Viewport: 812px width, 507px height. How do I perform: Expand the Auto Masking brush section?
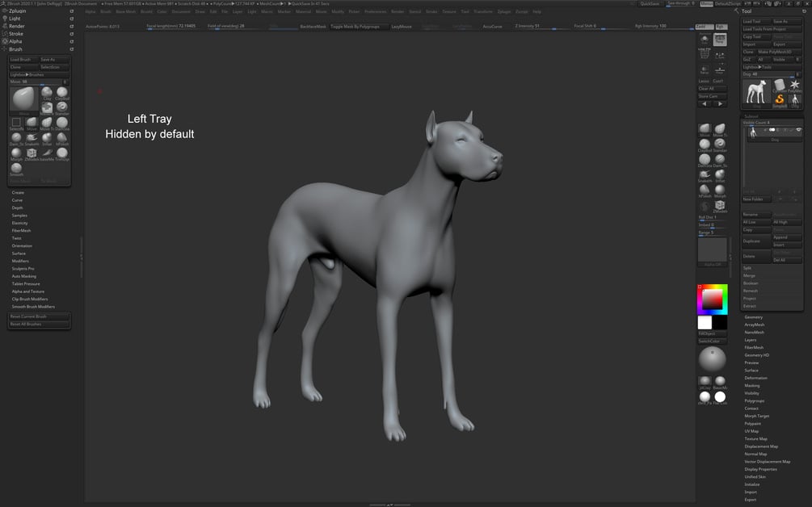pyautogui.click(x=23, y=276)
